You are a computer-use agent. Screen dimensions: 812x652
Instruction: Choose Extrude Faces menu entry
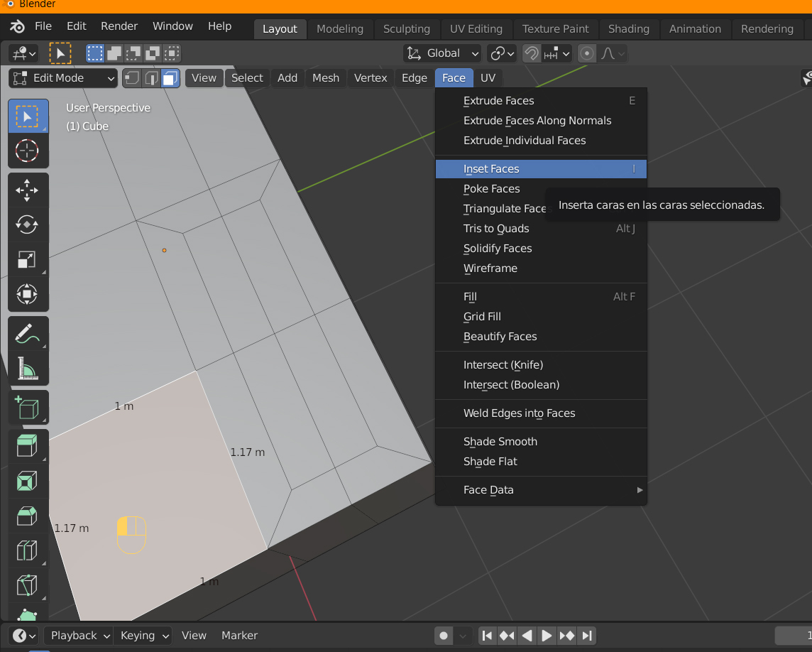click(541, 101)
